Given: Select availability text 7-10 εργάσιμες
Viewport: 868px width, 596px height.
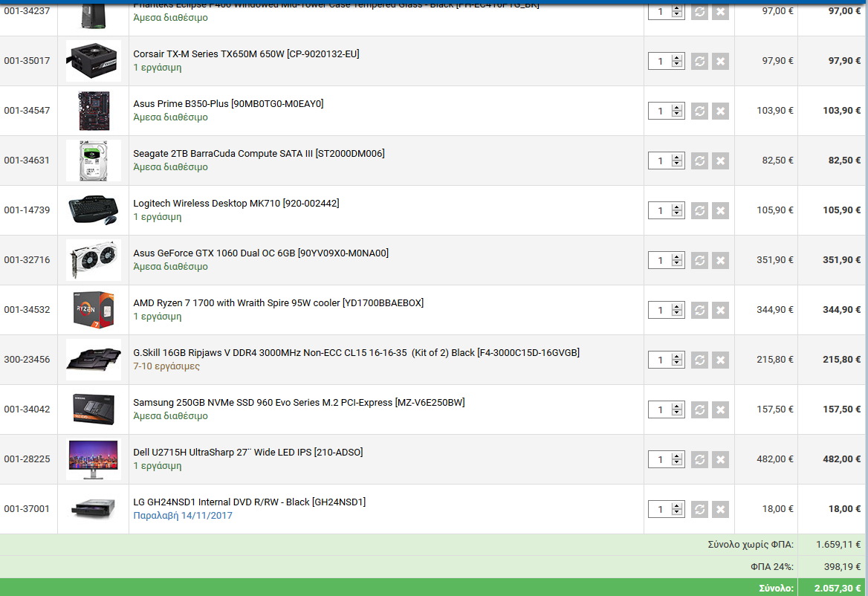Looking at the screenshot, I should click(166, 366).
